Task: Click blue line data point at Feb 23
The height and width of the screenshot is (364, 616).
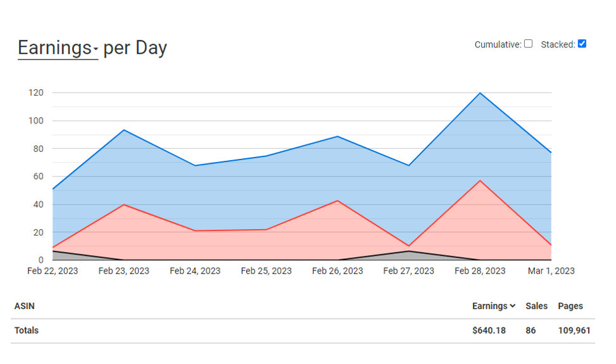Action: 123,130
